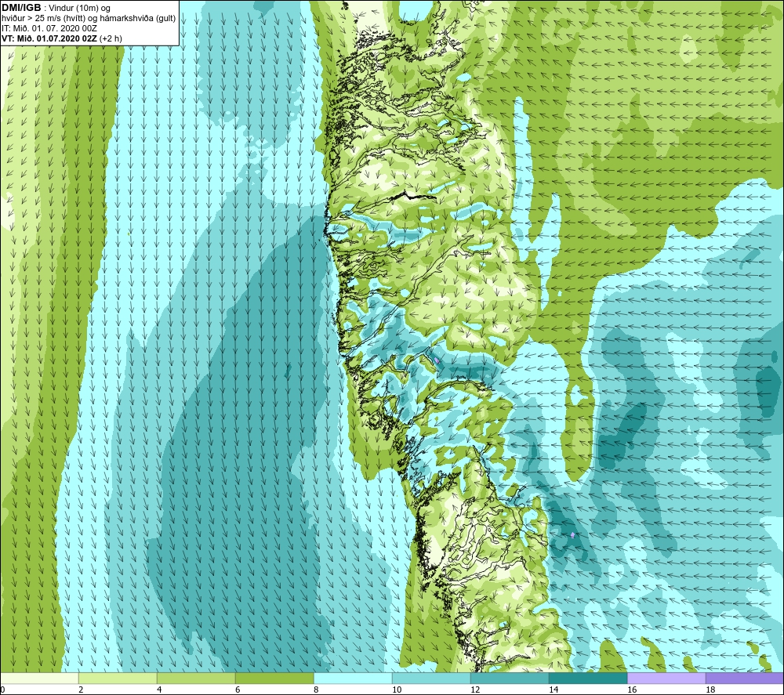The image size is (784, 695).
Task: Click the purple swatch above 18 m/s
Action: pyautogui.click(x=745, y=678)
